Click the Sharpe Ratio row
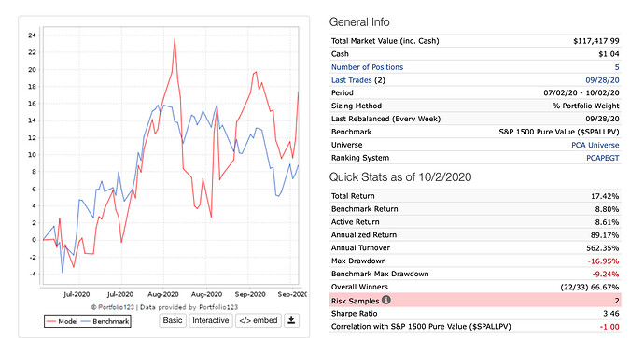Viewport: 644px width, 338px height. tap(475, 314)
